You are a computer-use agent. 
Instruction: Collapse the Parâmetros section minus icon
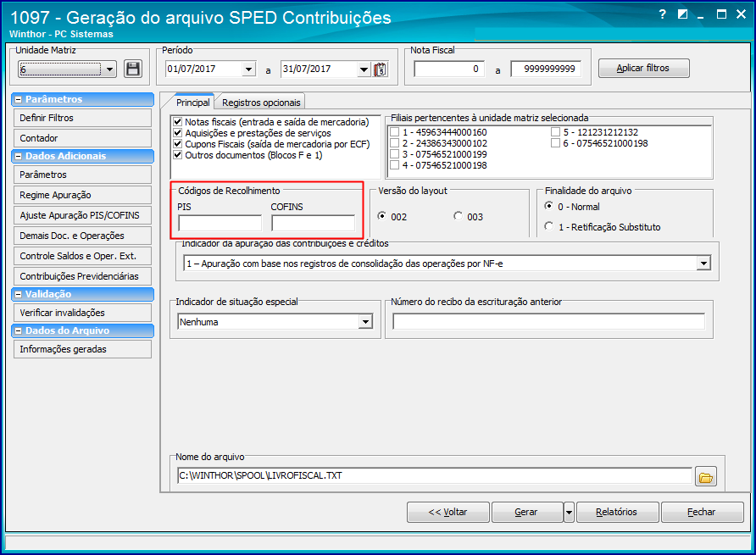coord(19,99)
